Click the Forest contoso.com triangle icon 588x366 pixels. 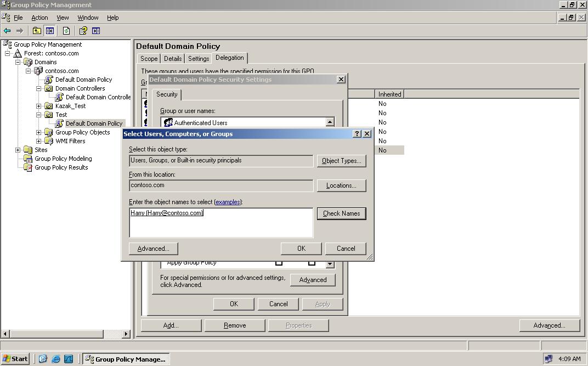18,53
